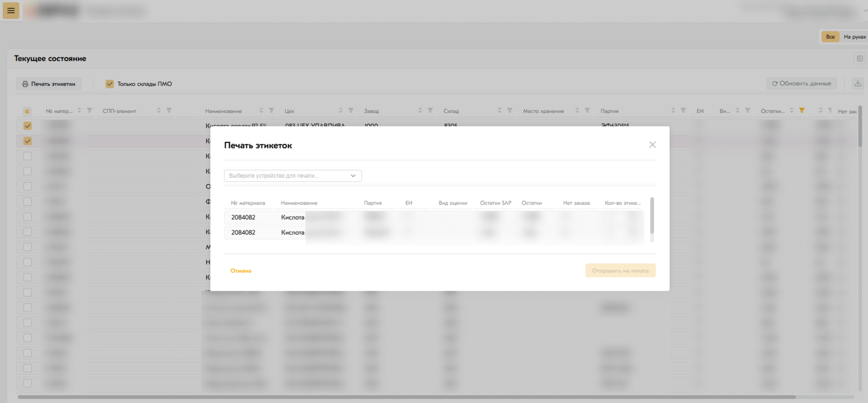This screenshot has height=403, width=868.
Task: Switch to the На руках tab
Action: [855, 37]
